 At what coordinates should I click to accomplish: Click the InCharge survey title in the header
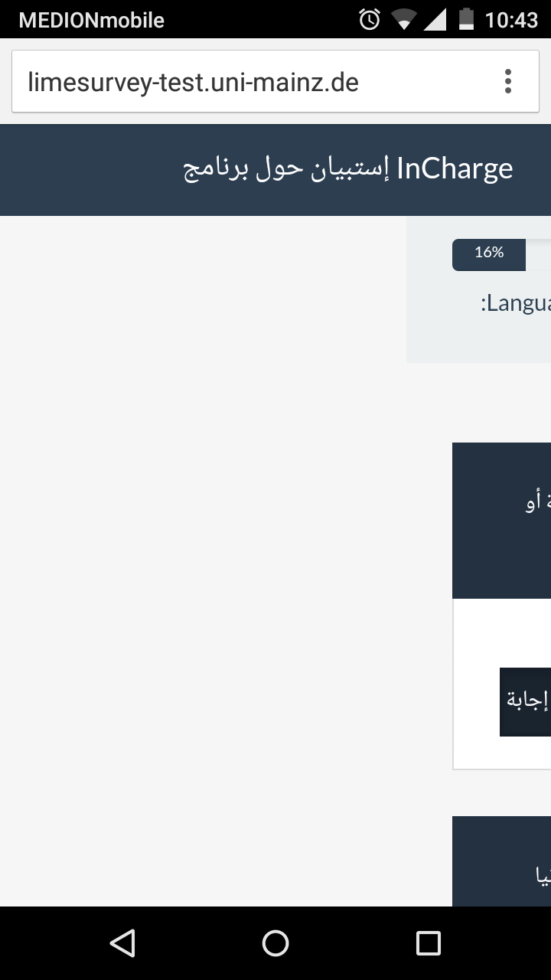(x=348, y=169)
